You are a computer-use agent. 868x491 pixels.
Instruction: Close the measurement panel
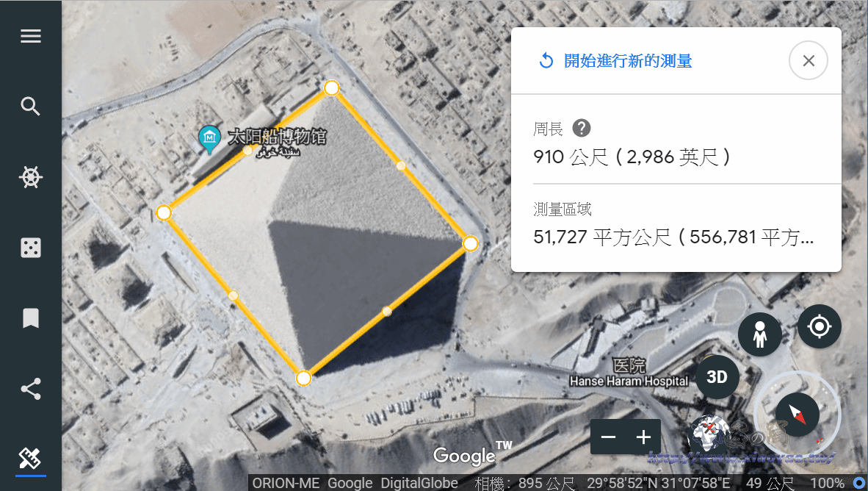809,60
